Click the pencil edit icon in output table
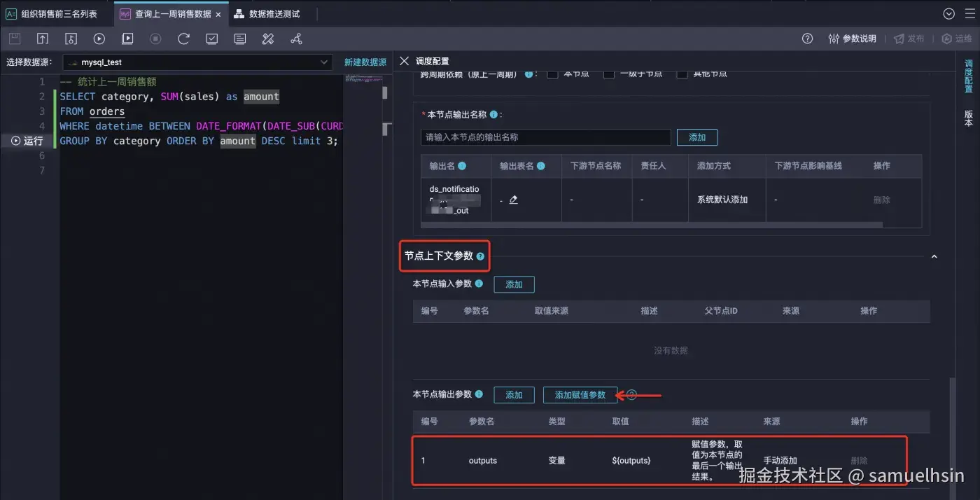Viewport: 980px width, 500px height. pos(514,200)
